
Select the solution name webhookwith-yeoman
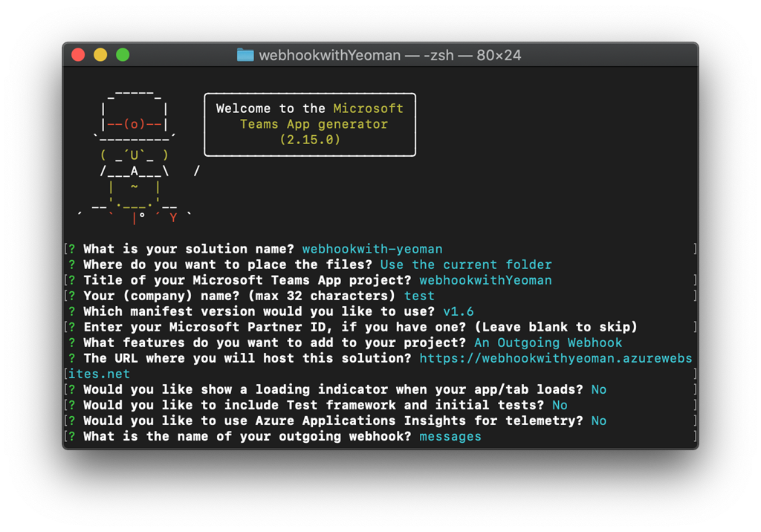(x=372, y=249)
